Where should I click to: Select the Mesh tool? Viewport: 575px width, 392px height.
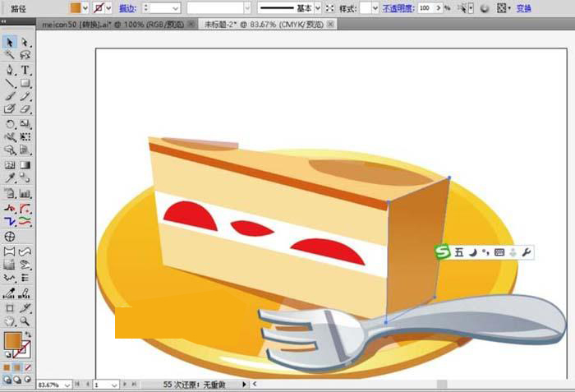pyautogui.click(x=10, y=165)
